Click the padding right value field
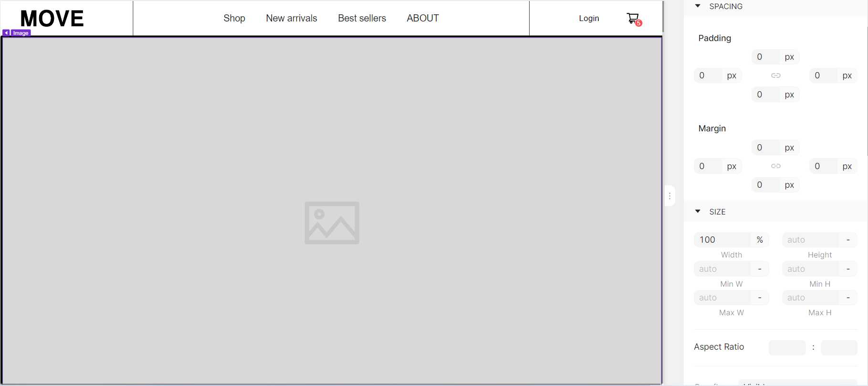The image size is (868, 386). click(x=824, y=75)
